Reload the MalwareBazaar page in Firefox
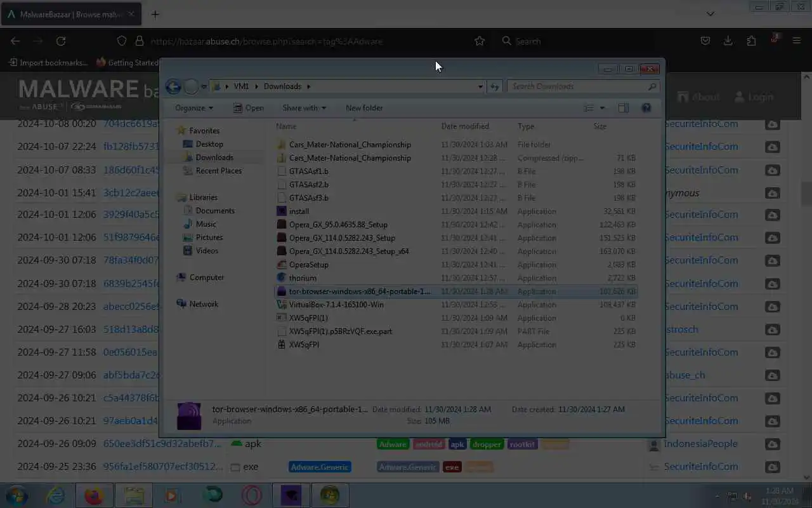Viewport: 812px width, 508px height. click(x=61, y=41)
